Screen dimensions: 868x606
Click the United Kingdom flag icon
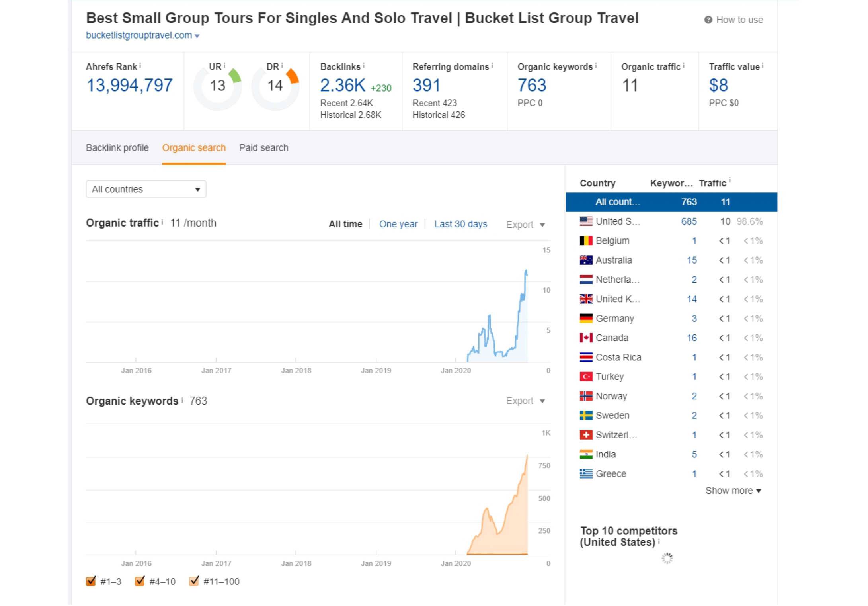pos(586,299)
